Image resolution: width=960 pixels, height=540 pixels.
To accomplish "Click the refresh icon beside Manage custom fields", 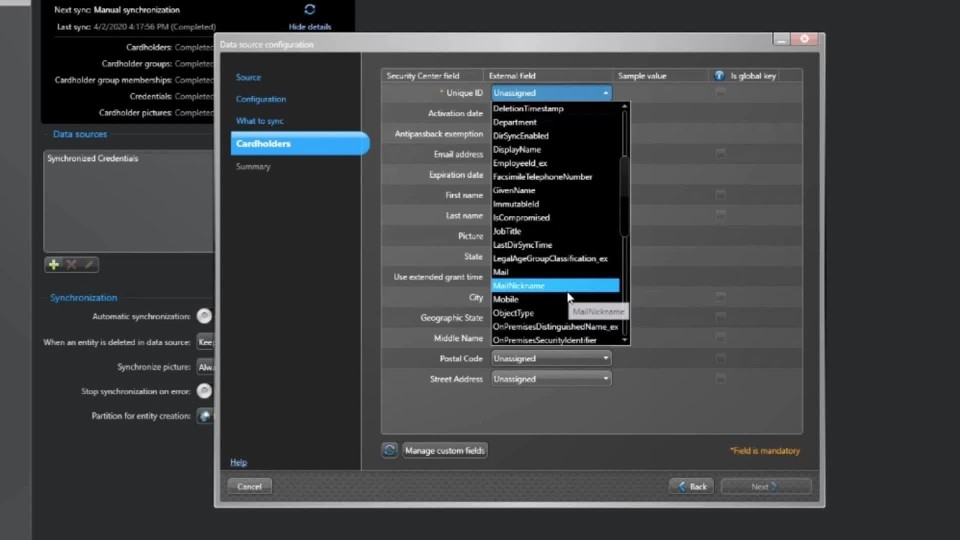I will [x=390, y=451].
